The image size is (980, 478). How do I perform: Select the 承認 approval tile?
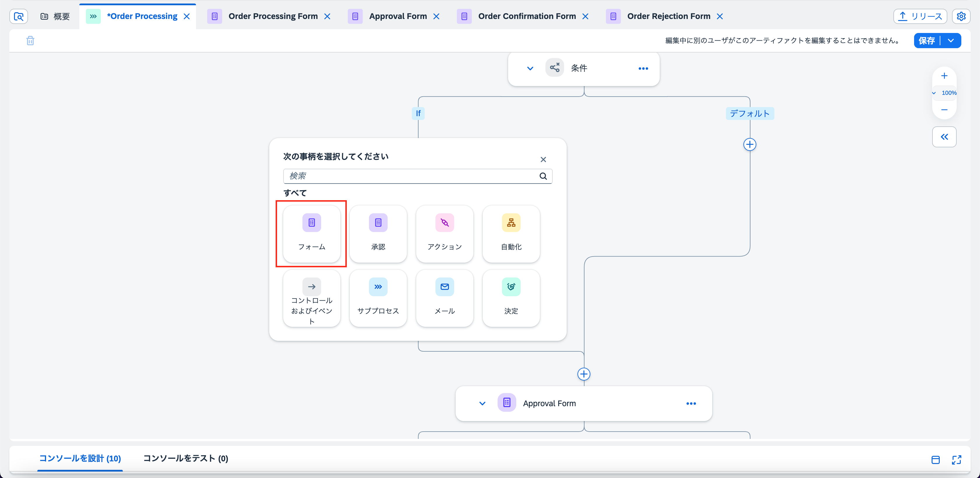(x=378, y=234)
